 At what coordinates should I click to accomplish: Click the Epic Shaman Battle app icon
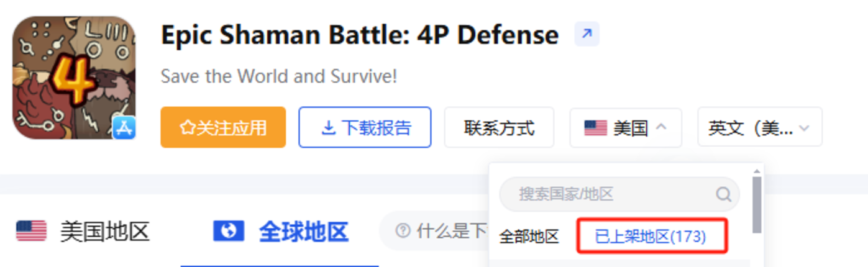(73, 77)
